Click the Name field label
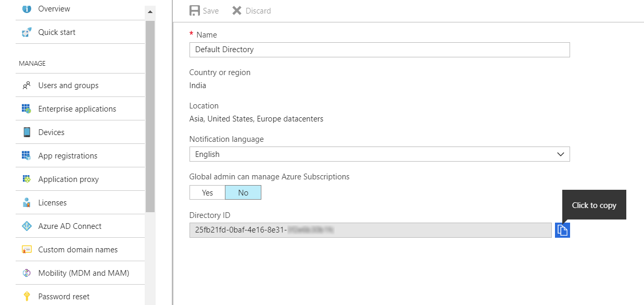The width and height of the screenshot is (644, 305). [207, 35]
